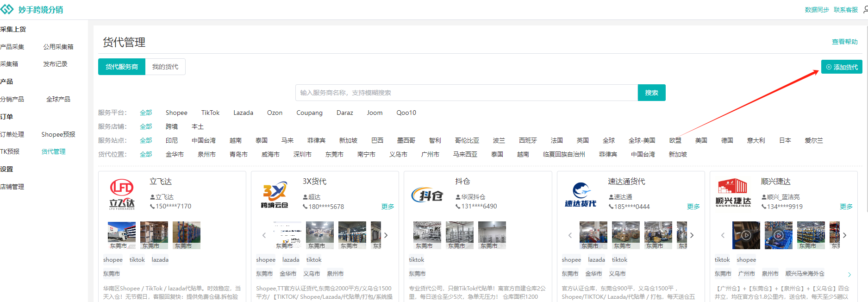Open first 东莞市 warehouse photo of 抖仓
This screenshot has width=868, height=302.
(427, 235)
